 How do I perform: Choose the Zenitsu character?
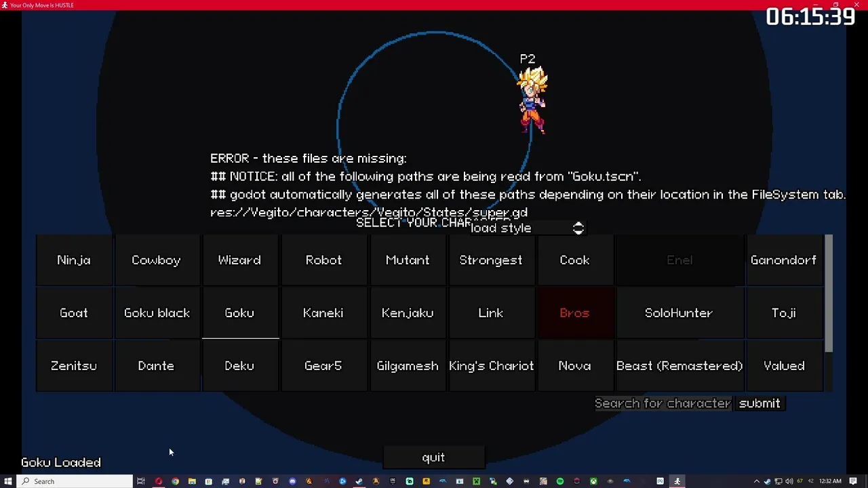[x=74, y=366]
